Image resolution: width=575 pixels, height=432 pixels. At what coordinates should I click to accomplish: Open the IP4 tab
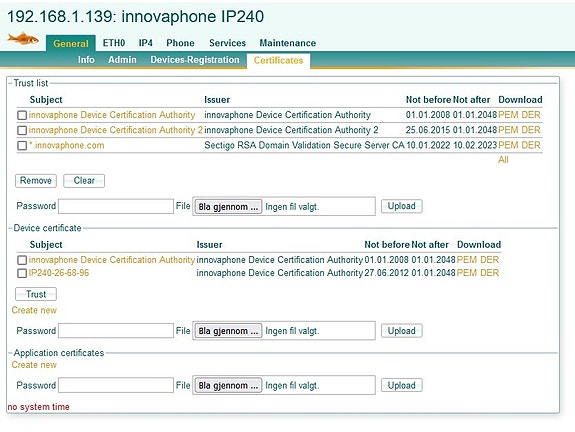pyautogui.click(x=146, y=43)
